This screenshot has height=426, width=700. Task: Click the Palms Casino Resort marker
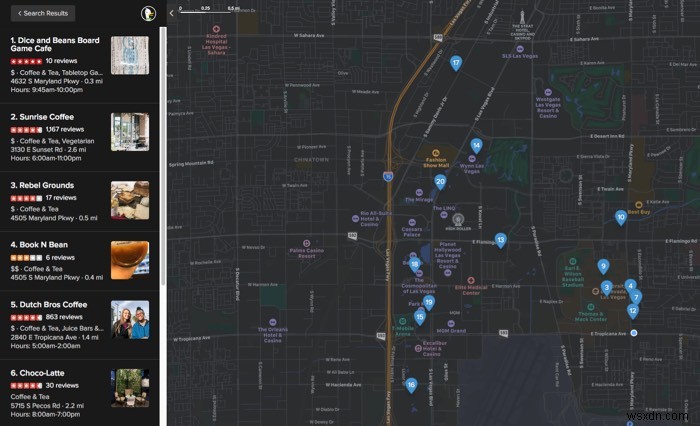coord(306,243)
